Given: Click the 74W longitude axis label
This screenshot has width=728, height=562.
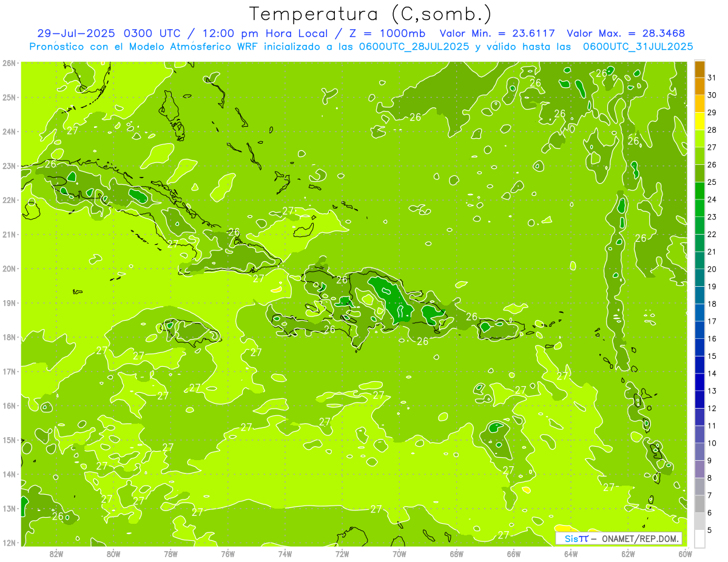Looking at the screenshot, I should (285, 554).
